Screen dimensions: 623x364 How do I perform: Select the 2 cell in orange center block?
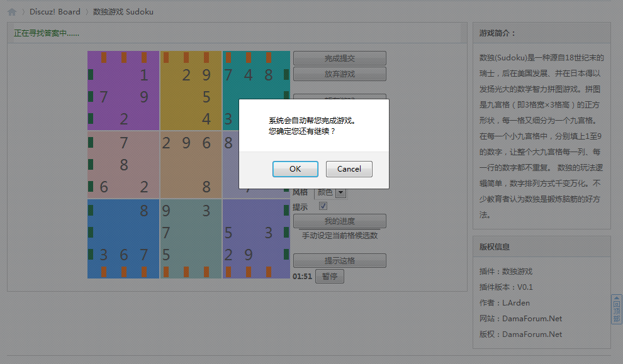click(166, 143)
